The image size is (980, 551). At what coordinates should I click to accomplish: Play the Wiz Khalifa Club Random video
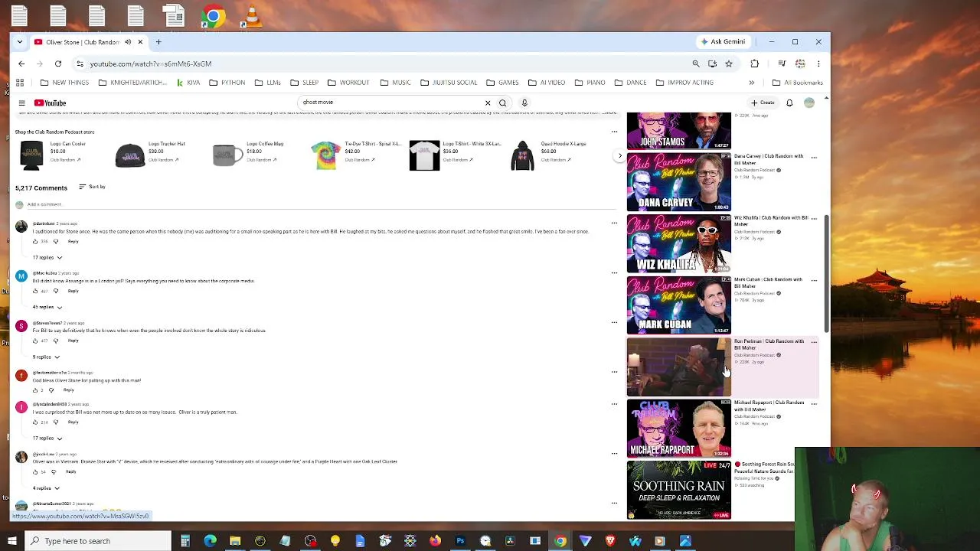tap(679, 244)
